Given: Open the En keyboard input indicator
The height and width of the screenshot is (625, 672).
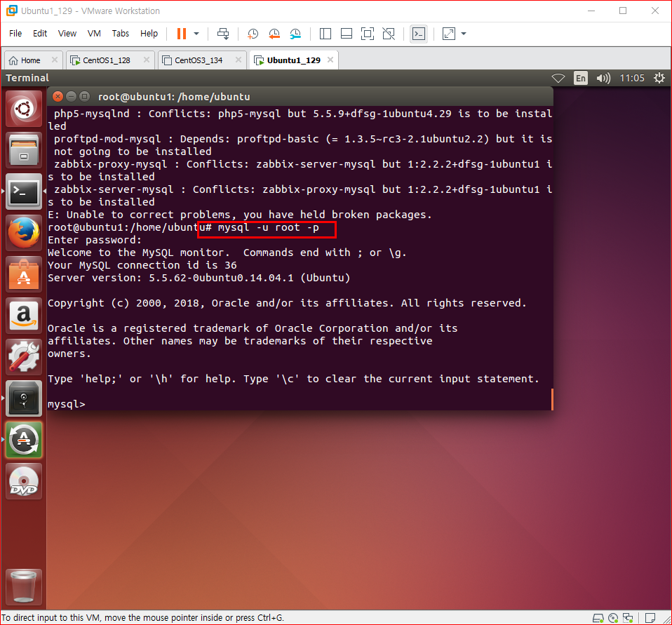Looking at the screenshot, I should coord(581,78).
